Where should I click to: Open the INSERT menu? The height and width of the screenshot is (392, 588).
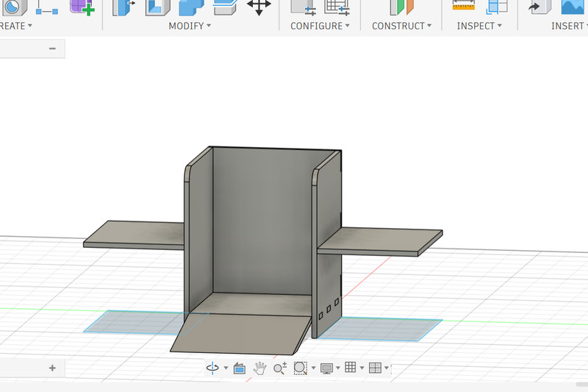point(569,26)
